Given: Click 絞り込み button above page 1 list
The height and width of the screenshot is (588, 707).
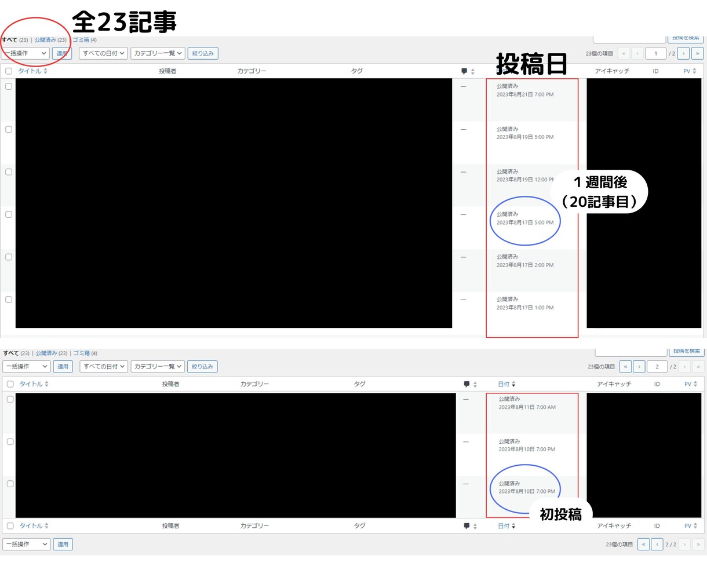Looking at the screenshot, I should click(x=203, y=53).
